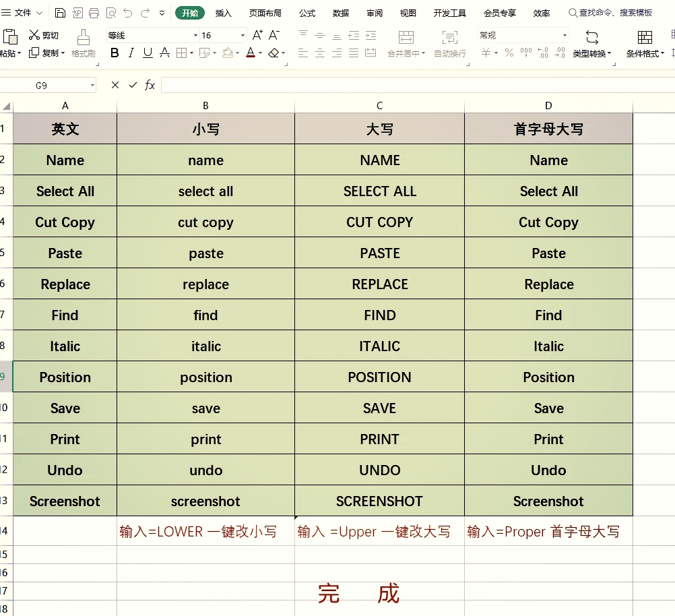Toggle align text left
Screen dimensions: 675x616
[303, 53]
